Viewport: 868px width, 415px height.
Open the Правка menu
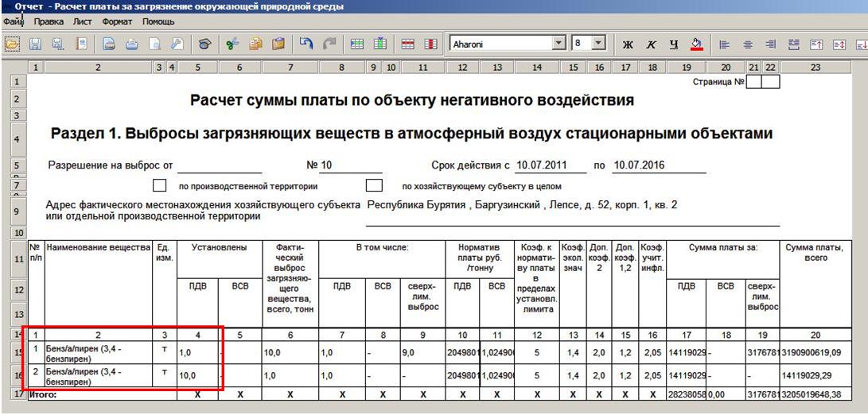click(49, 21)
